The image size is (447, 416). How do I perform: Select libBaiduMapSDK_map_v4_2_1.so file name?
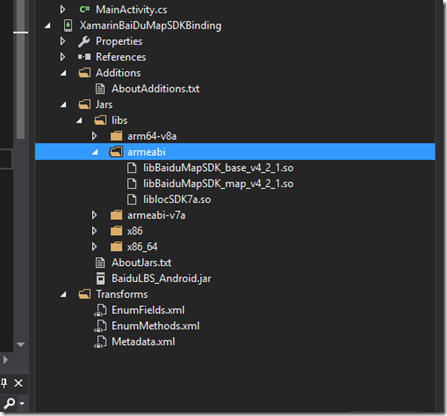tap(218, 184)
